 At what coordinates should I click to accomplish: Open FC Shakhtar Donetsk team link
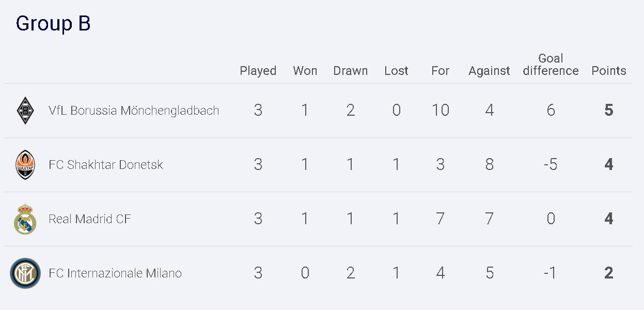106,165
